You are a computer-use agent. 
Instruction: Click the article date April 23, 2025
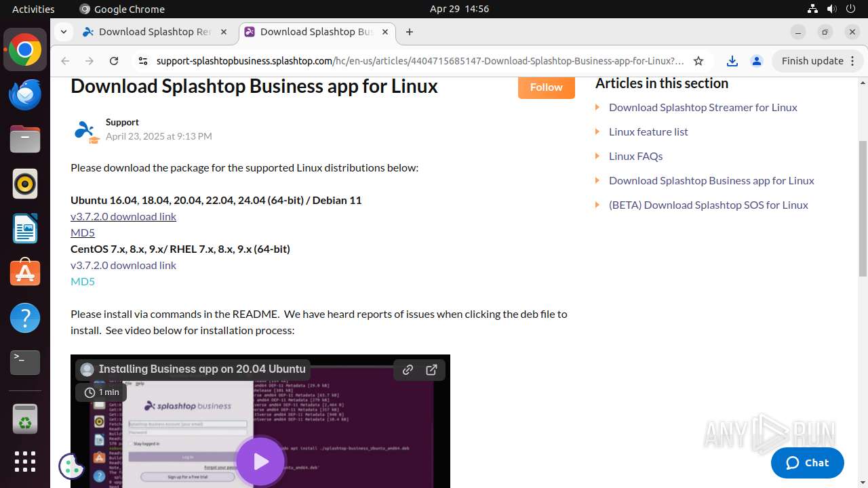pos(159,136)
